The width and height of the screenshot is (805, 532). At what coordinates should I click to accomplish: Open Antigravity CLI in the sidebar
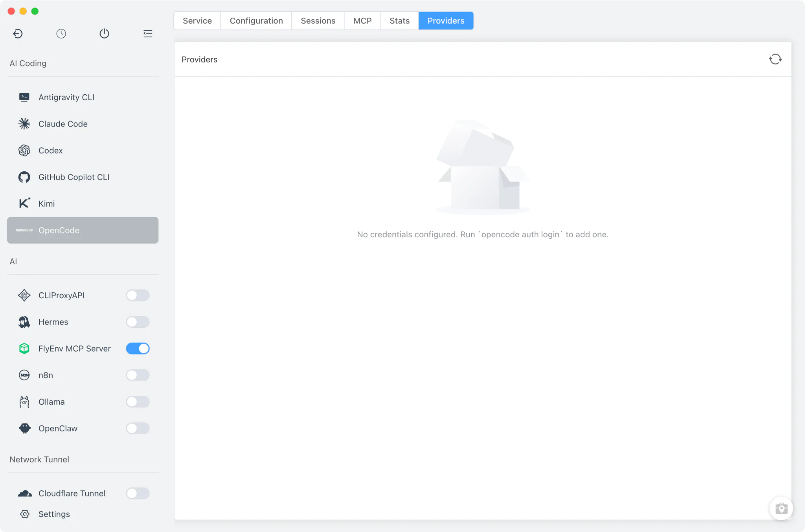(83, 97)
